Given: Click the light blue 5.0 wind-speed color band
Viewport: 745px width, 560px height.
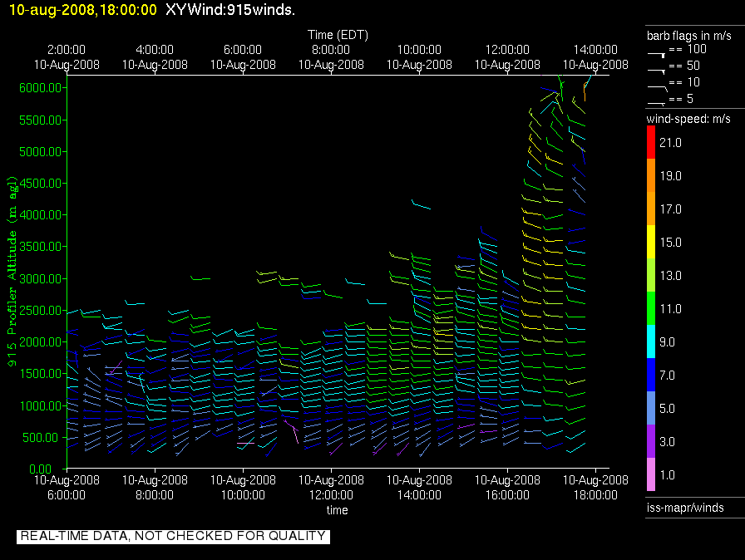Looking at the screenshot, I should (651, 408).
